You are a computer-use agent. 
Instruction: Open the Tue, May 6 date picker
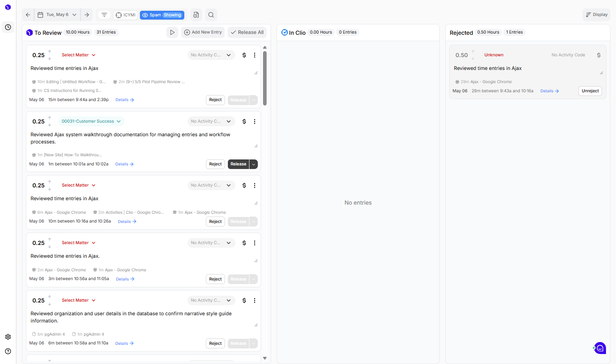pyautogui.click(x=57, y=15)
